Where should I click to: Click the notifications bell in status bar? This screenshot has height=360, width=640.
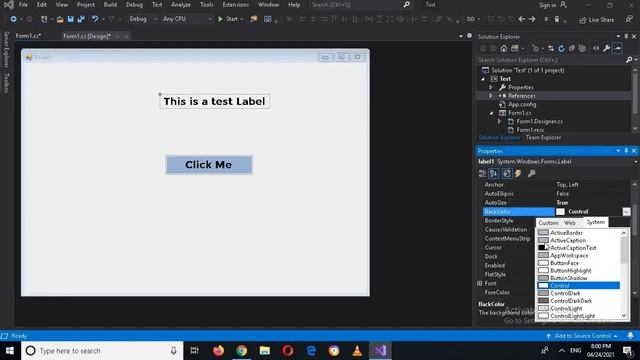coord(630,336)
